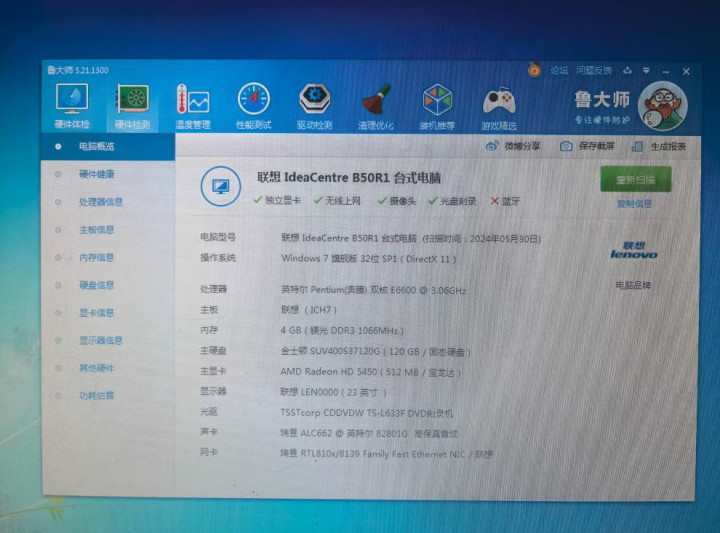Click the Windows 7 旗舰版 32位 value
The image size is (720, 533).
point(369,258)
